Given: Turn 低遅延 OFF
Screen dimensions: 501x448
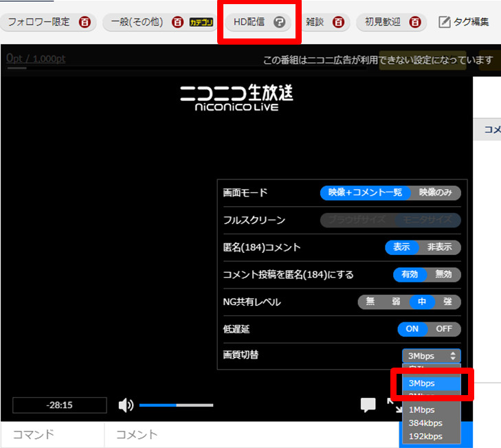Looking at the screenshot, I should coord(444,329).
